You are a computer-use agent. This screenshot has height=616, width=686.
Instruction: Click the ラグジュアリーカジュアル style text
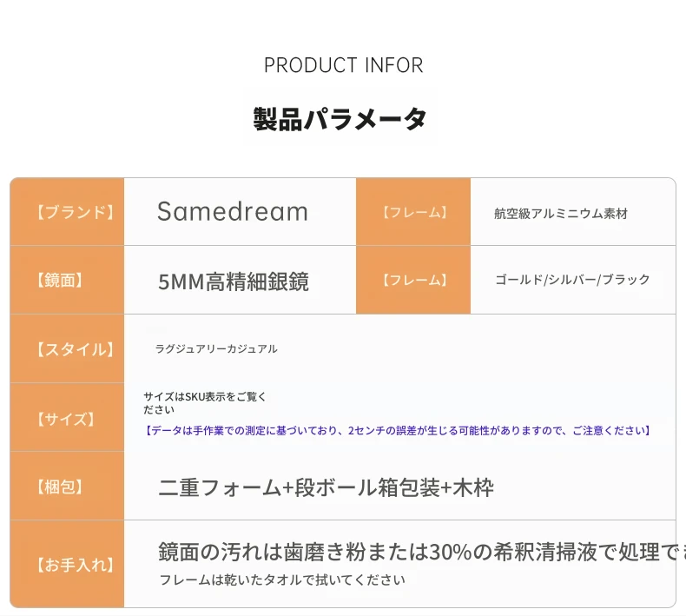coord(216,349)
